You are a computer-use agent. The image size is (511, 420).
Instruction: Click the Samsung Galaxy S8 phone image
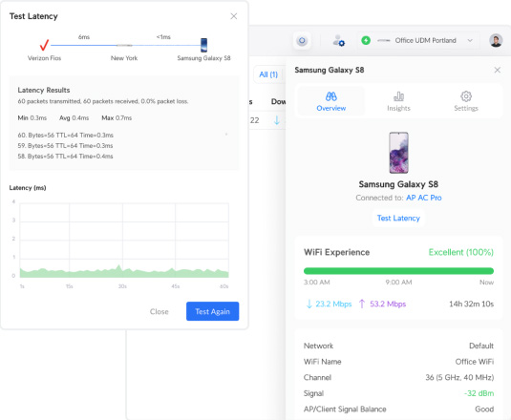coord(398,153)
